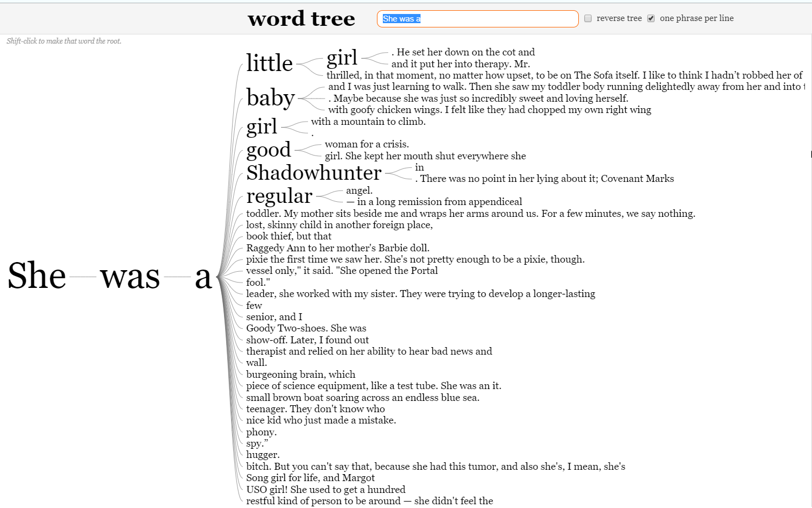Select 'woman for a crisis.' leaf
This screenshot has height=508, width=812.
pyautogui.click(x=367, y=144)
